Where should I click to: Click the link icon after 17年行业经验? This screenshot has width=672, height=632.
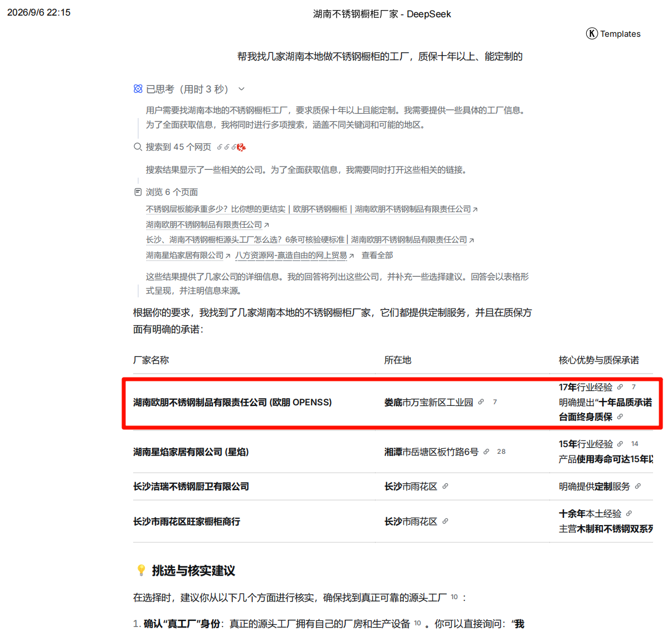point(620,387)
